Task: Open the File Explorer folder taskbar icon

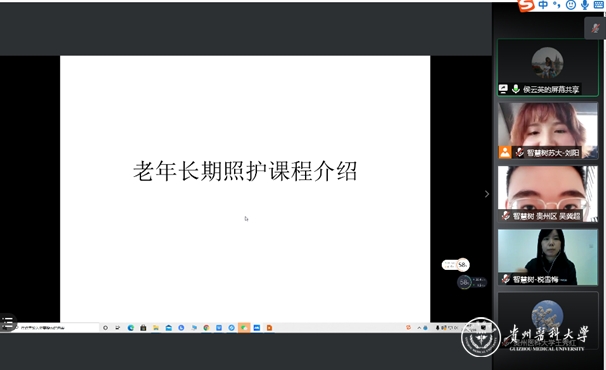Action: pyautogui.click(x=156, y=328)
